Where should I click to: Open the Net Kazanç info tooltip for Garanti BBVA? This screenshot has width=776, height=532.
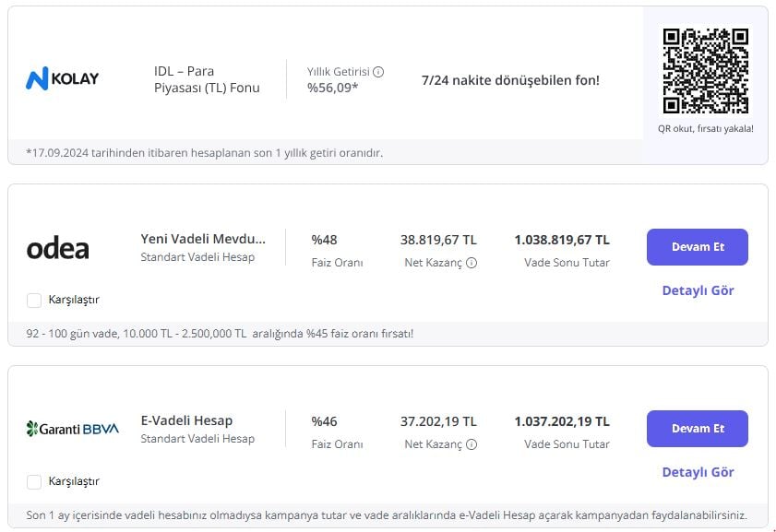tap(472, 443)
